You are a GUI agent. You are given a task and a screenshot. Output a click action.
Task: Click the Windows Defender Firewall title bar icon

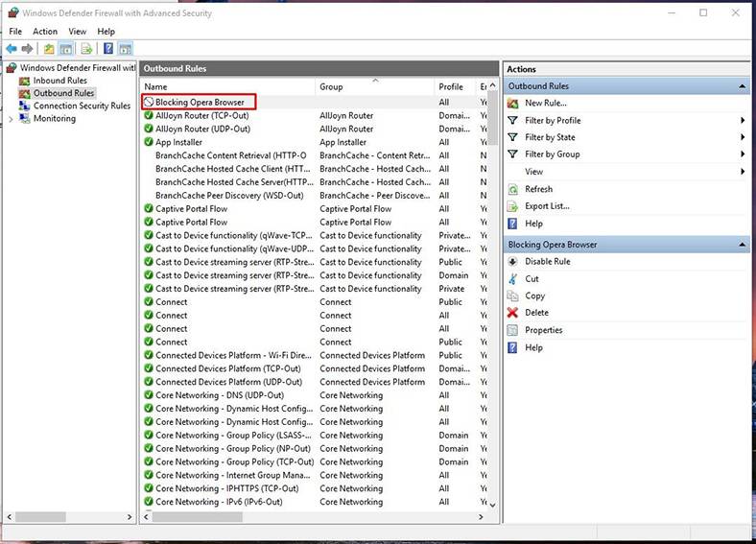tap(13, 13)
